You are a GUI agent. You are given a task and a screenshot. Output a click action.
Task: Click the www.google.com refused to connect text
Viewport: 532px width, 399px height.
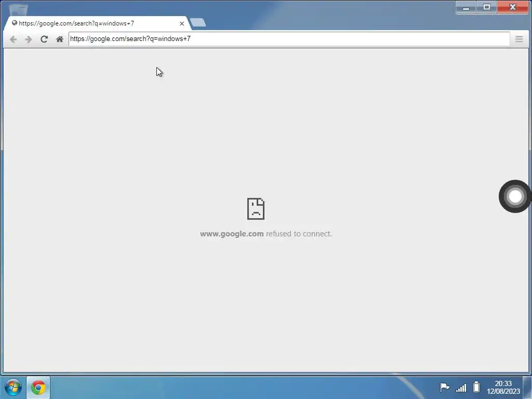266,234
